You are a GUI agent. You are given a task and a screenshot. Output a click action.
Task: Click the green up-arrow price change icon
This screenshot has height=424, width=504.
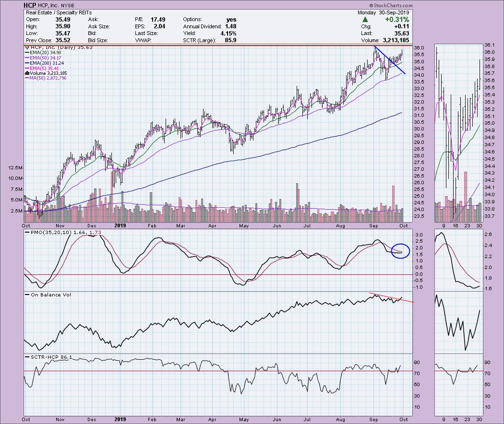tap(365, 20)
